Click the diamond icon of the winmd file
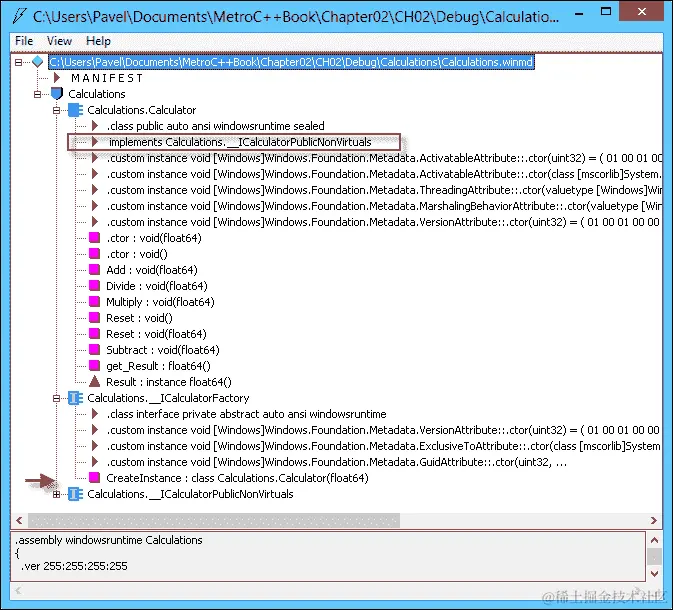673x610 pixels. pyautogui.click(x=38, y=62)
